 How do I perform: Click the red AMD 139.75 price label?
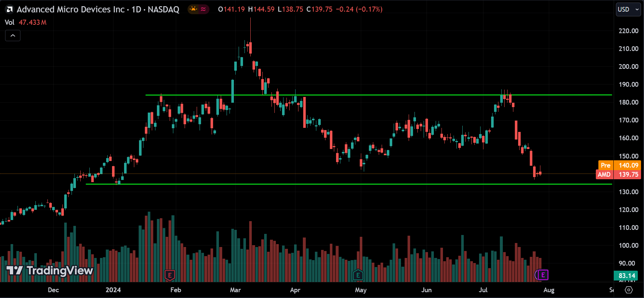click(618, 175)
